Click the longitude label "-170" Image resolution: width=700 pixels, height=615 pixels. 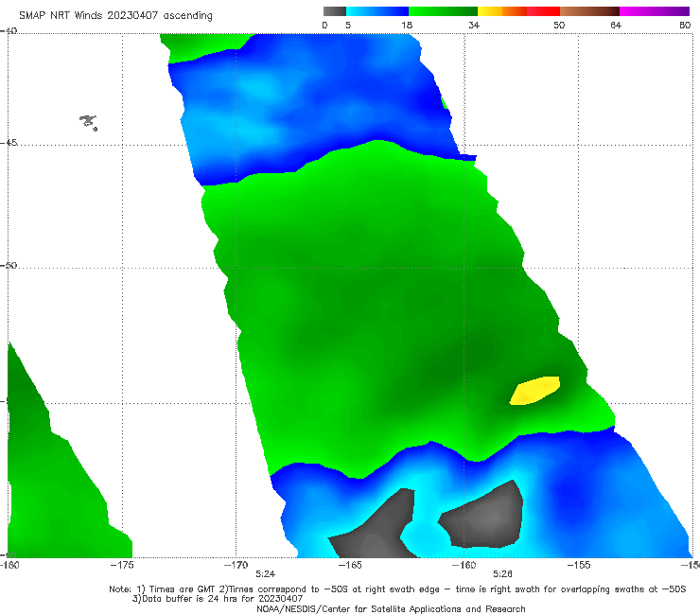pos(236,565)
